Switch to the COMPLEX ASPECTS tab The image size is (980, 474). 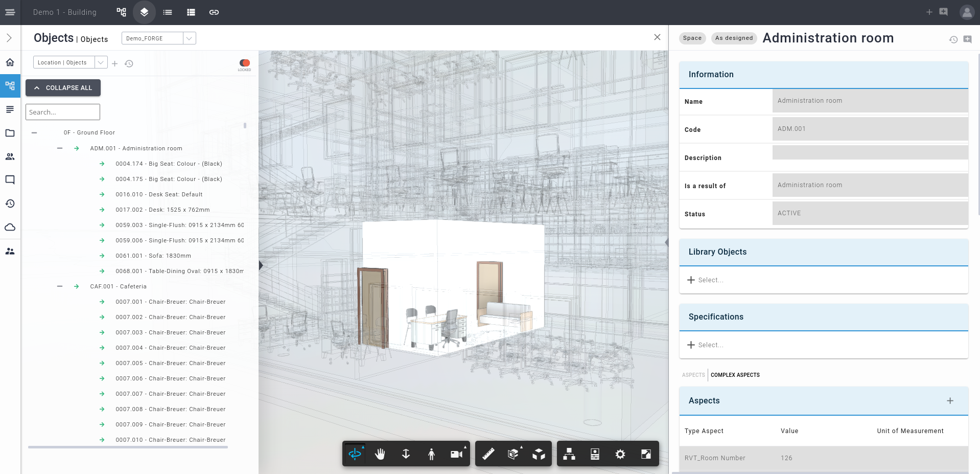point(735,375)
